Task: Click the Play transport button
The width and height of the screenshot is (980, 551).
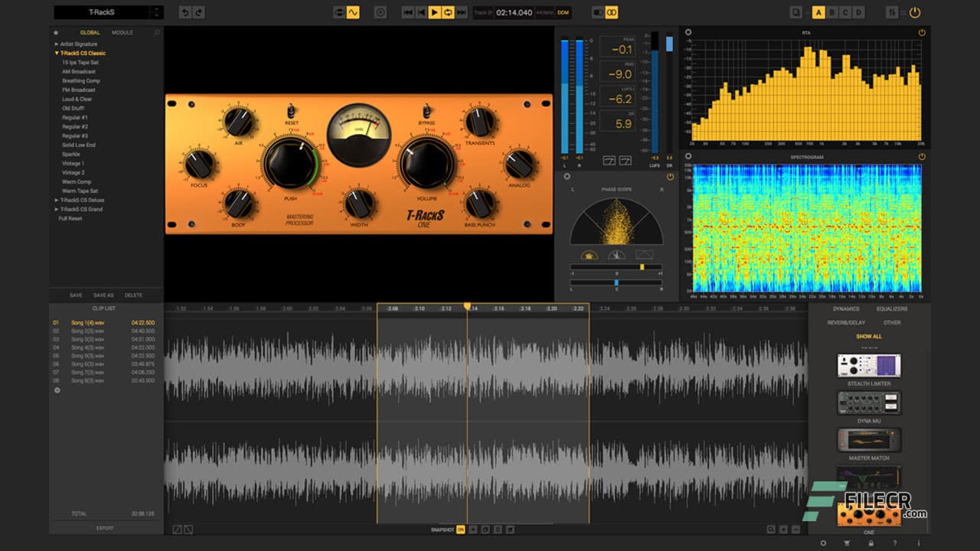Action: 434,12
